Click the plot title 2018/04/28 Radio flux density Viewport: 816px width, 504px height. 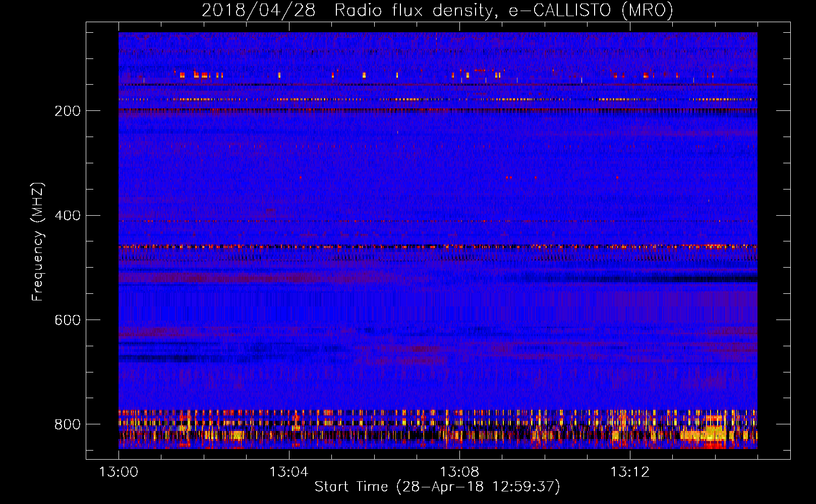tap(437, 11)
